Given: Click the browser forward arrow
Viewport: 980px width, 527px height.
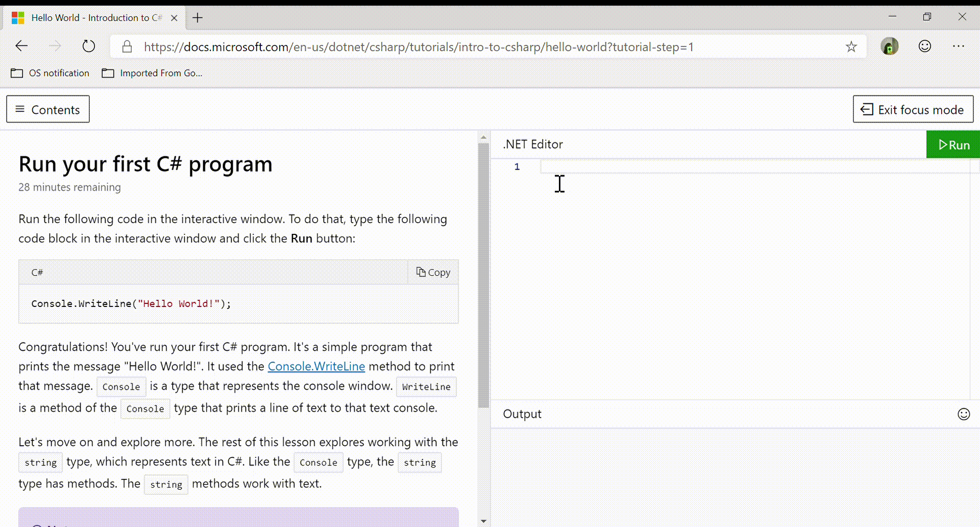Looking at the screenshot, I should click(x=55, y=46).
